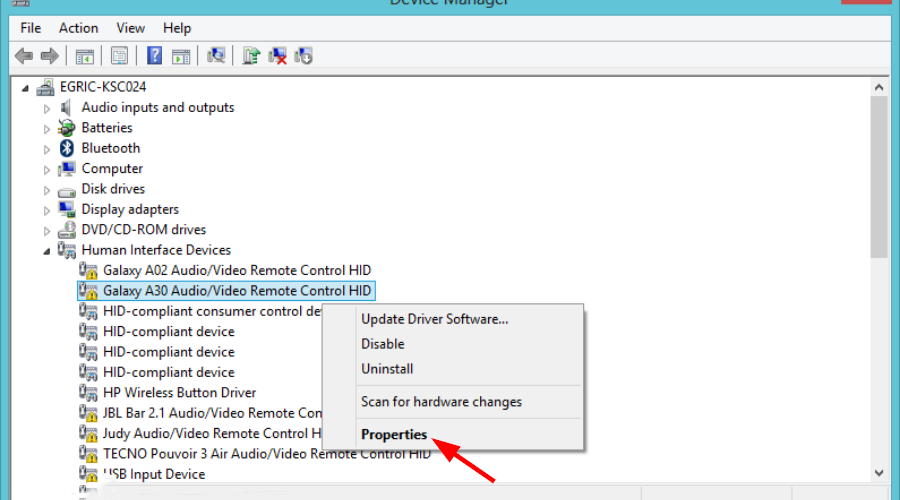Click the JBL Bar 2.1 device warning icon
Image resolution: width=900 pixels, height=500 pixels.
point(88,413)
